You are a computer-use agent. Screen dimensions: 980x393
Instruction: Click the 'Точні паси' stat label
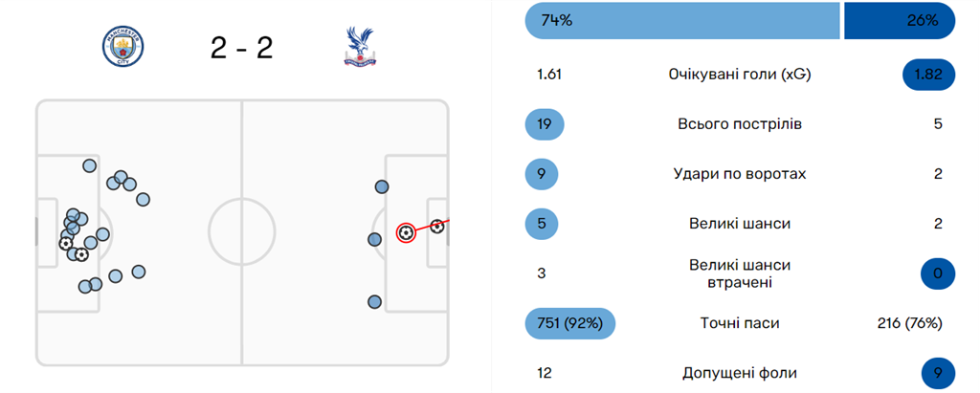(739, 323)
